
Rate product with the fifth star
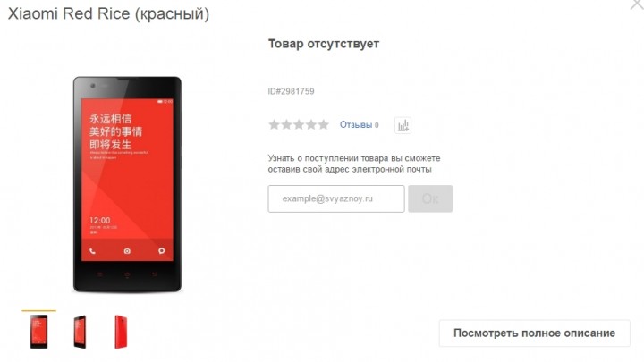tap(324, 124)
